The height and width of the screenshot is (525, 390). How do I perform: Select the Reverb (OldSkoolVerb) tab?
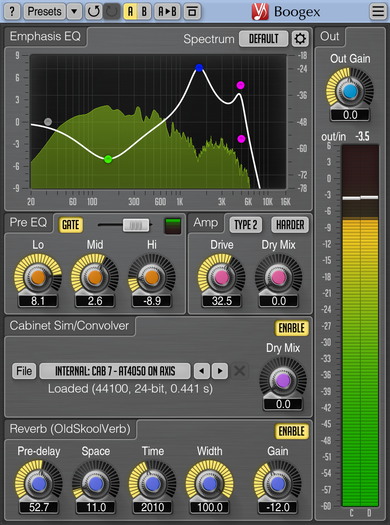pyautogui.click(x=70, y=429)
